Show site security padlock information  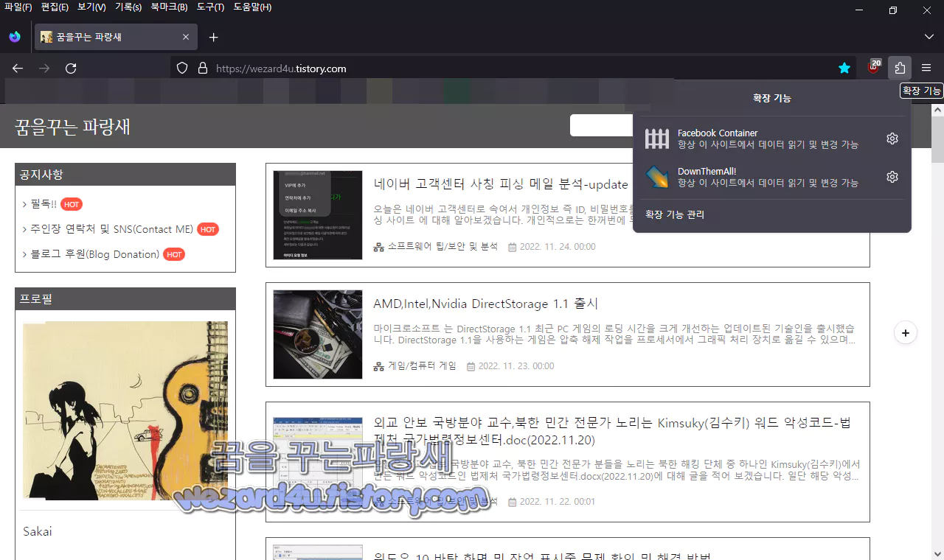203,69
